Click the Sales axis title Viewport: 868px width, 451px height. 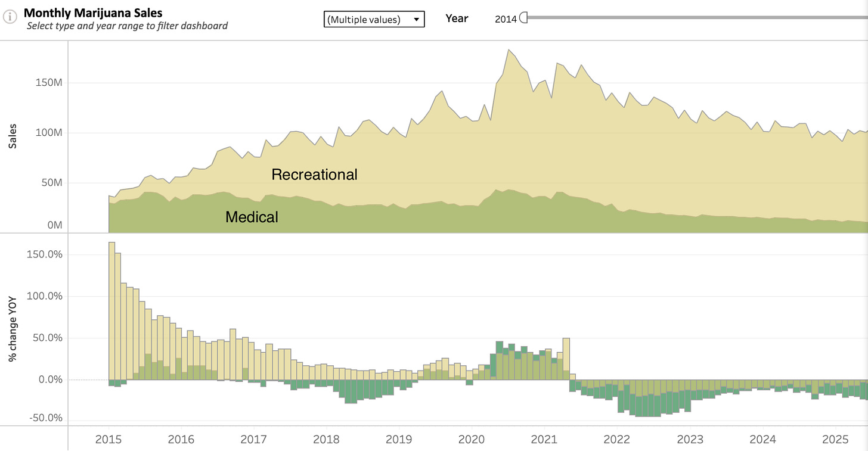point(13,136)
